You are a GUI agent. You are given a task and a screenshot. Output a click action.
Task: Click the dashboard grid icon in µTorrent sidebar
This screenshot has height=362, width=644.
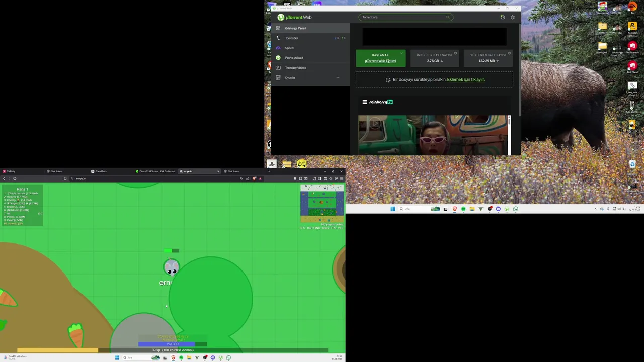tap(278, 28)
